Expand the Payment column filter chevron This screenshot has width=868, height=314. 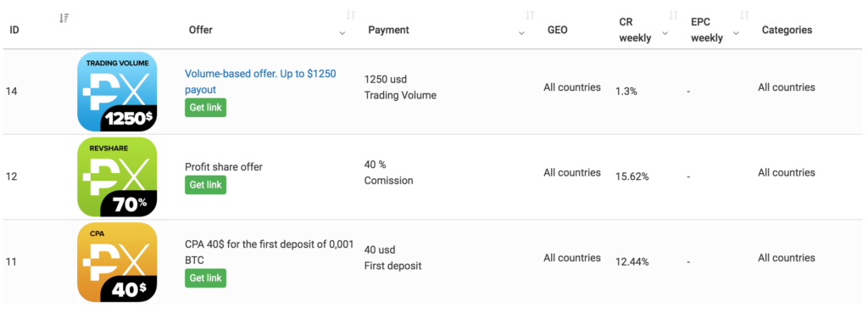[x=521, y=33]
